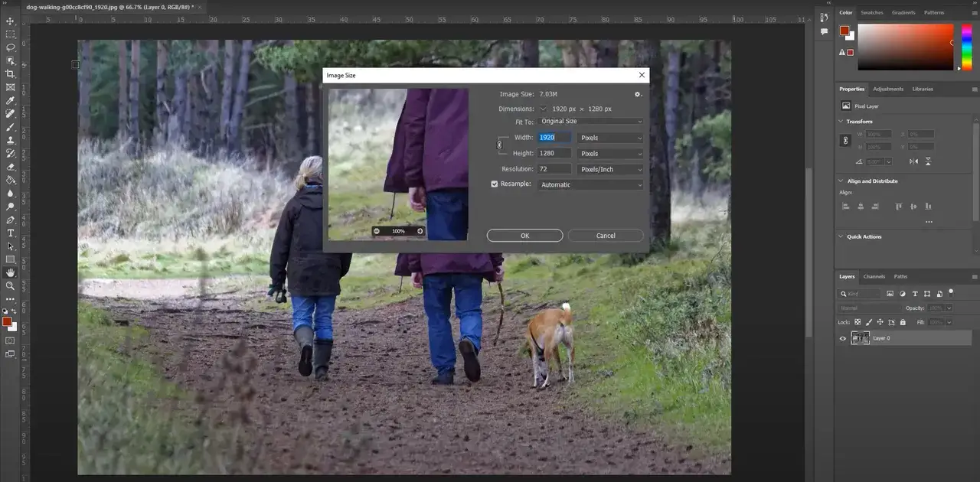This screenshot has width=980, height=482.
Task: Zoom in the dialog preview
Action: (420, 231)
